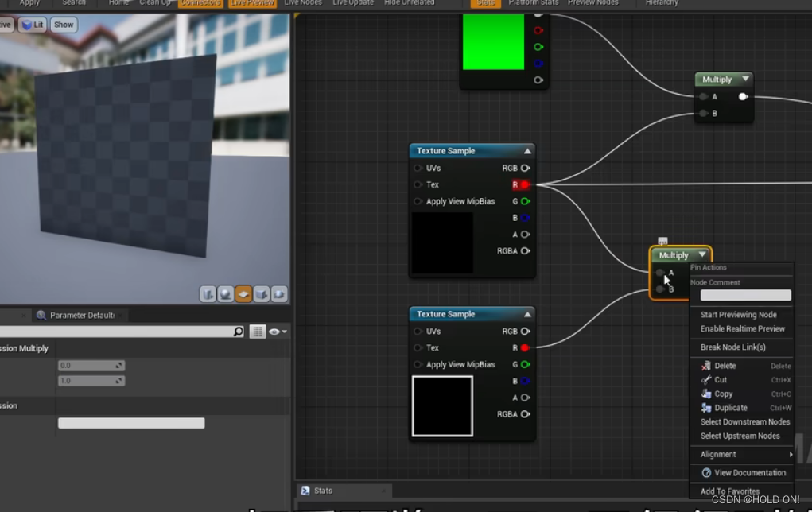Screen dimensions: 812x512
Task: Expand the Alignment submenu
Action: 741,454
